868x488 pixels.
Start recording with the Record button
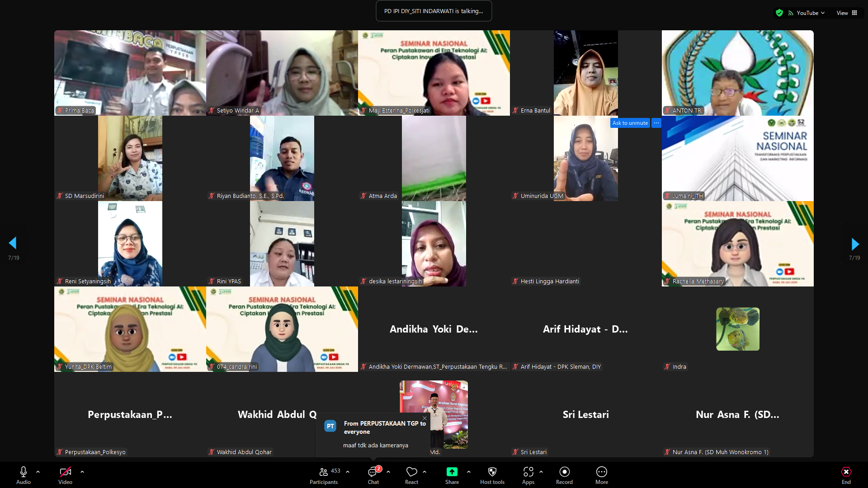pyautogui.click(x=564, y=475)
